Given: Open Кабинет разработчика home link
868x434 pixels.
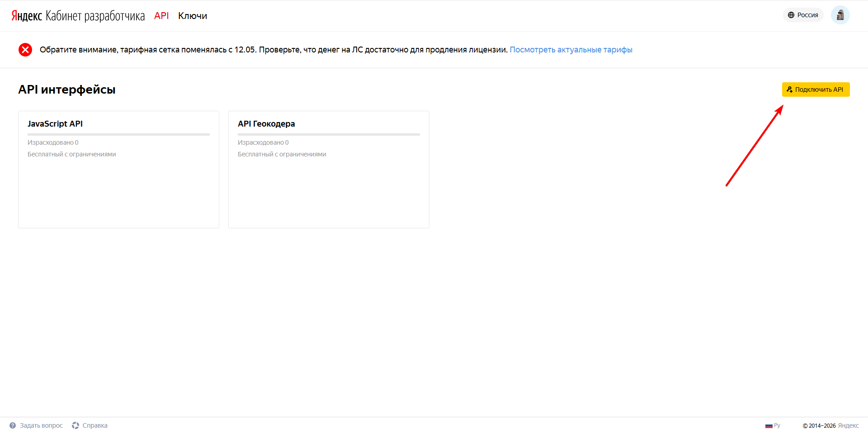Looking at the screenshot, I should [95, 16].
